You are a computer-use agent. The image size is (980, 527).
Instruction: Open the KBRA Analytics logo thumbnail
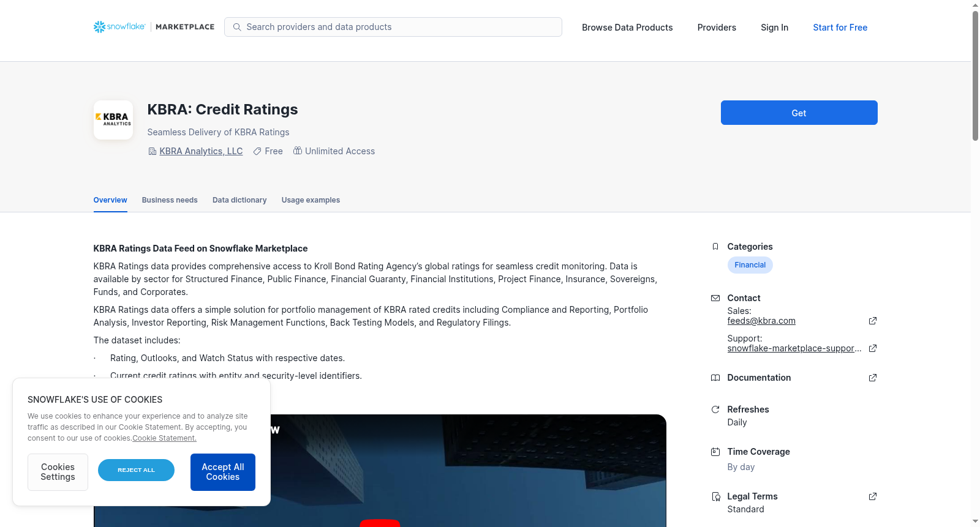point(113,120)
